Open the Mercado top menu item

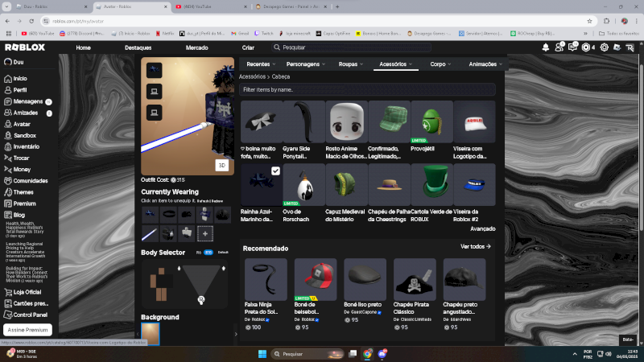(x=196, y=47)
